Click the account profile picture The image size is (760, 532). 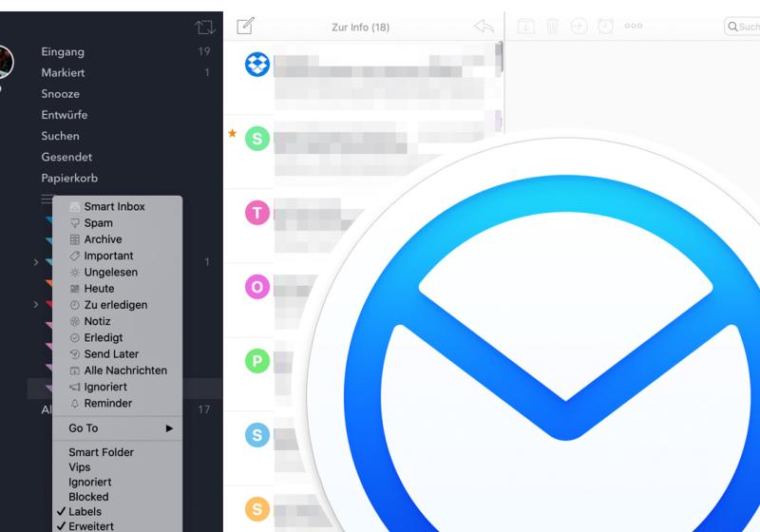tap(5, 62)
